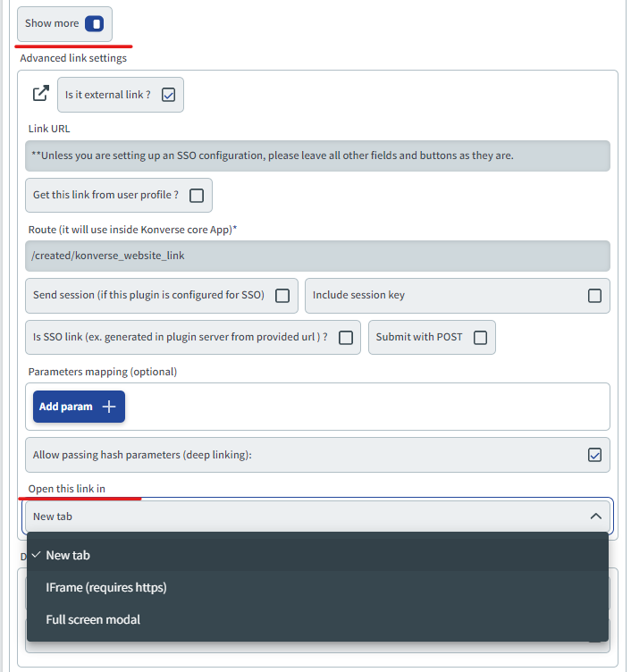Click the plus icon on Add param
The width and height of the screenshot is (631, 672).
click(109, 407)
